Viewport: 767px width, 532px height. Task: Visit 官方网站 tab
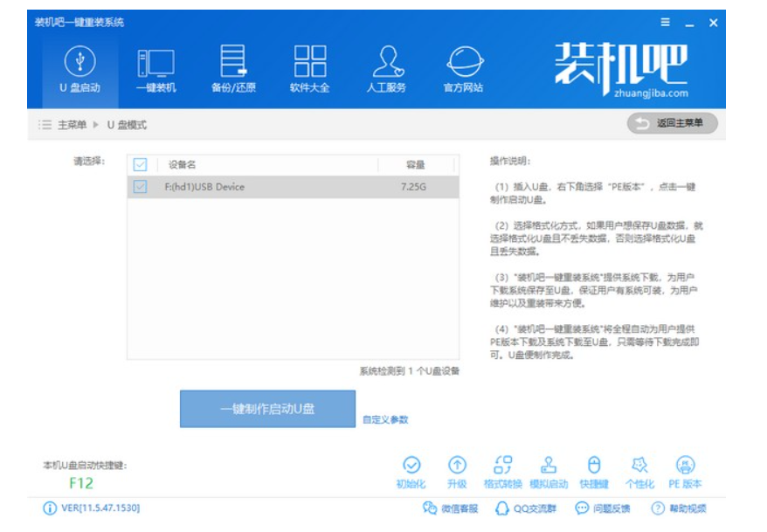point(463,70)
